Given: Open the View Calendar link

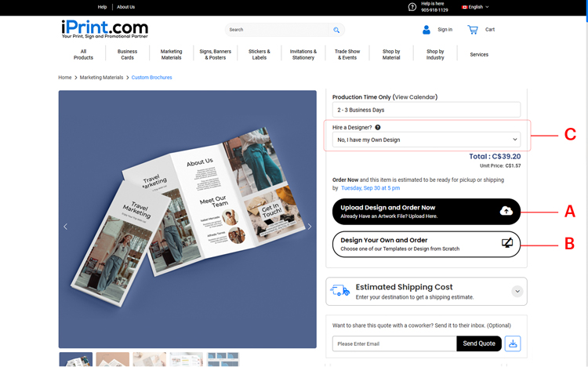Looking at the screenshot, I should coord(415,97).
